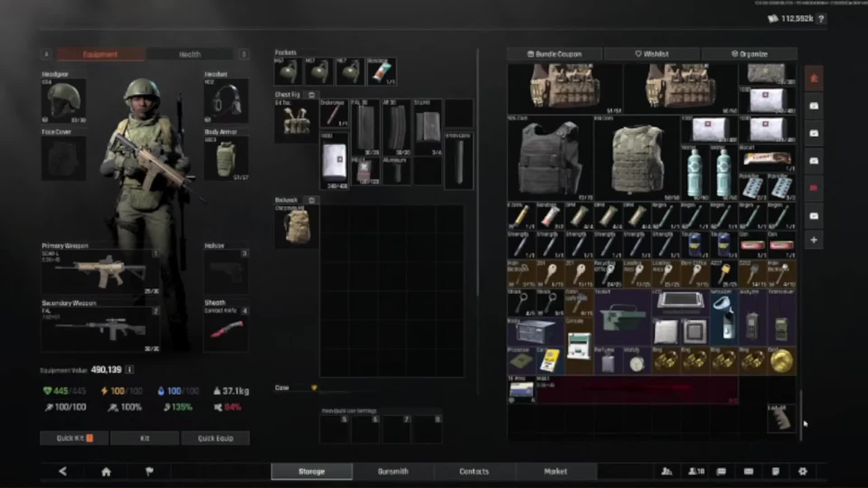Click the Kit button

[x=145, y=438]
